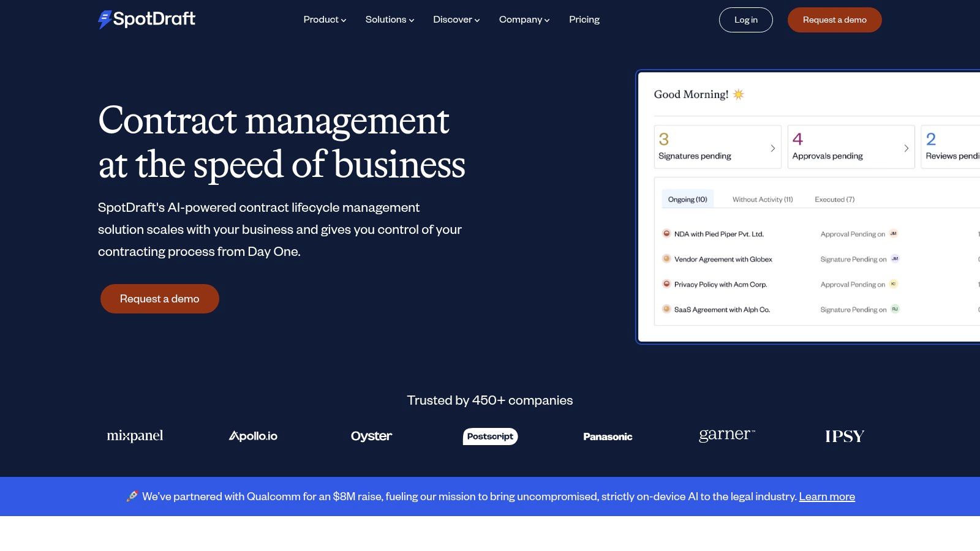The image size is (980, 551).
Task: Select the Reviews pending card
Action: (951, 147)
